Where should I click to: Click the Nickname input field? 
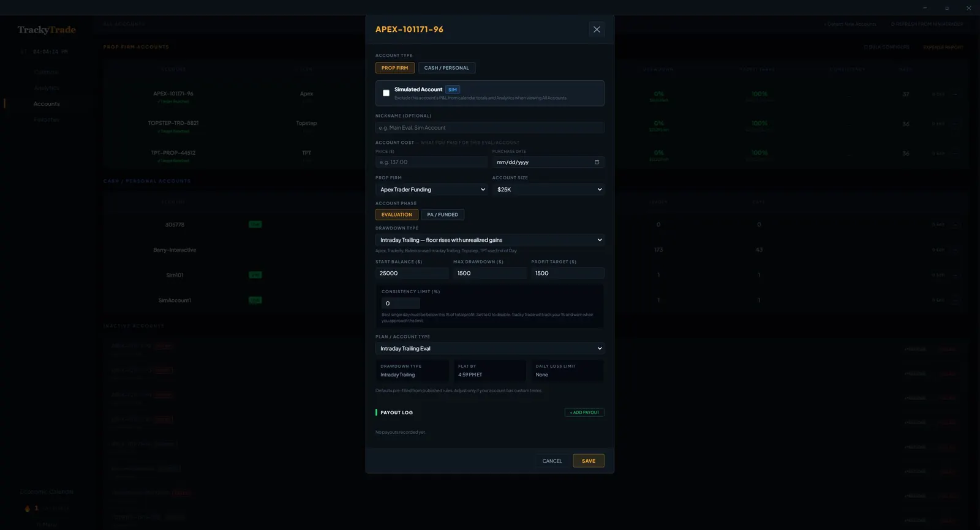click(490, 128)
